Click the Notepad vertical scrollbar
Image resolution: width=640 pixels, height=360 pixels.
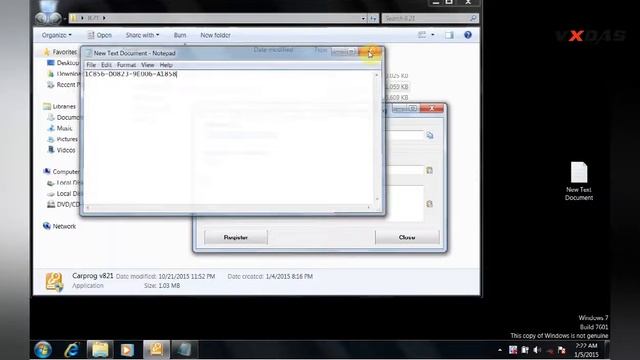[x=377, y=137]
